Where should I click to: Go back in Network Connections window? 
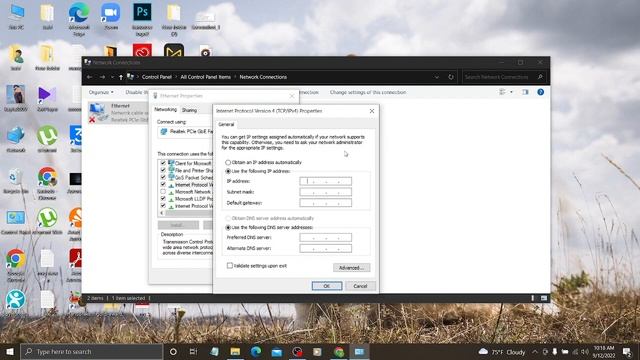[89, 77]
